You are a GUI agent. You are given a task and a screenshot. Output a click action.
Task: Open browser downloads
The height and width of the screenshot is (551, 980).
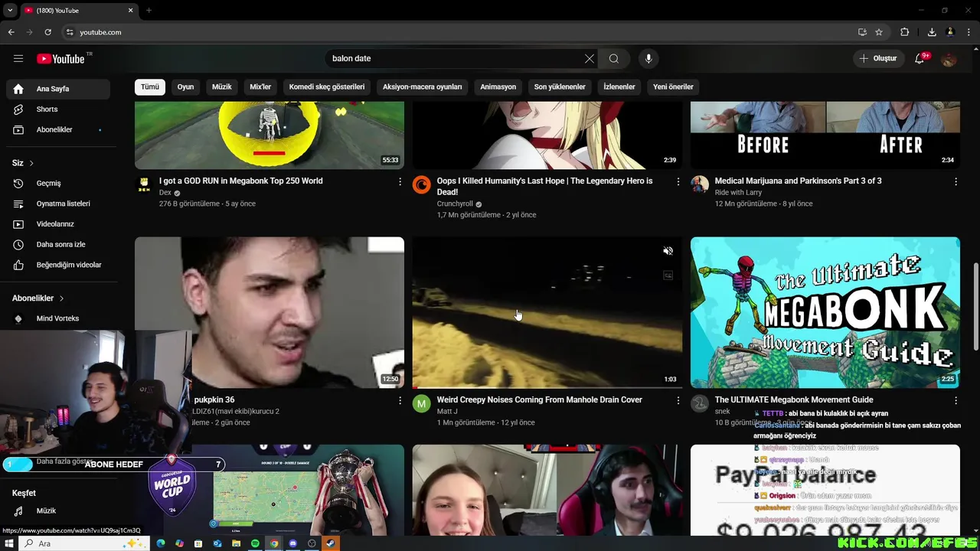pos(932,32)
